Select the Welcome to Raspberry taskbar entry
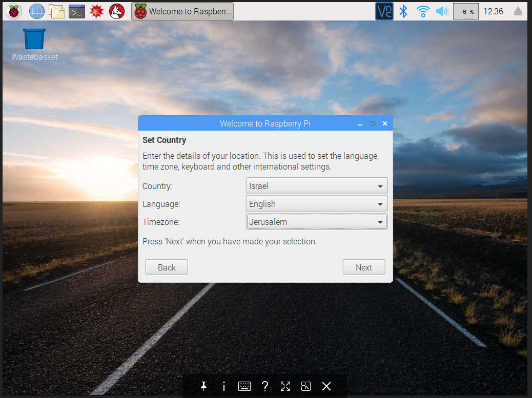This screenshot has height=398, width=532. coord(182,11)
